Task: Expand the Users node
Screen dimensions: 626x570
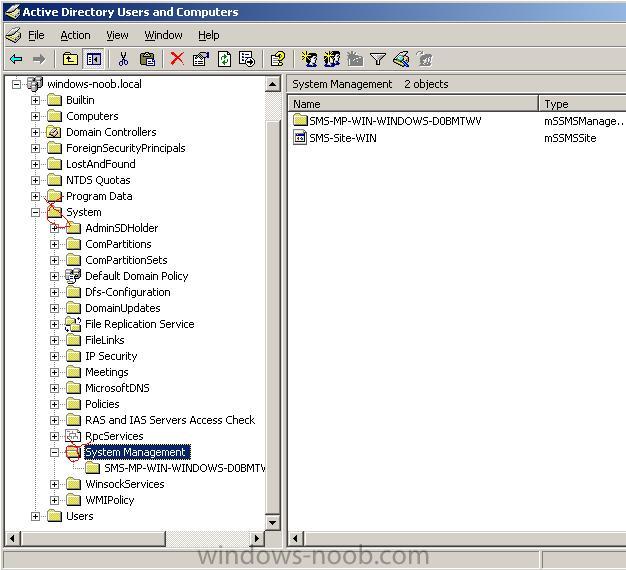Action: tap(35, 516)
